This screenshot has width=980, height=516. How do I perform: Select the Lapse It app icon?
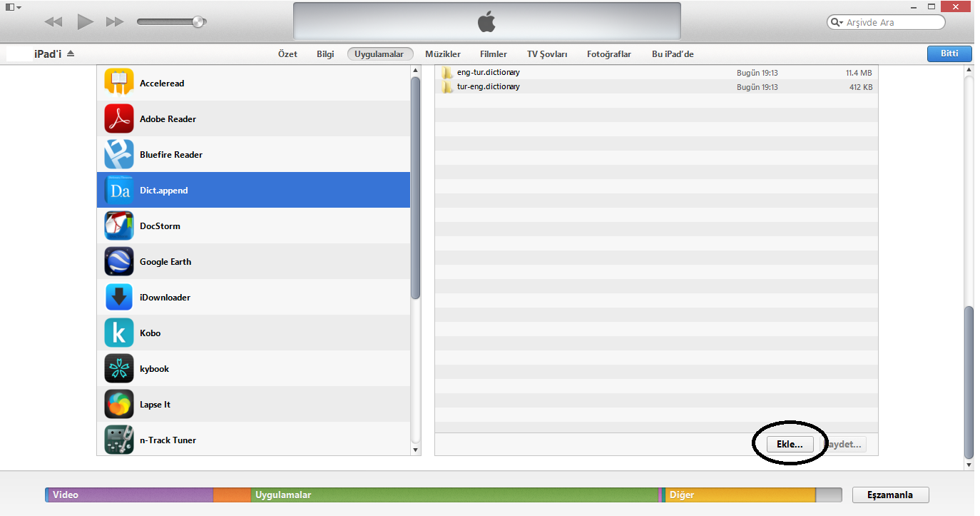(x=119, y=404)
